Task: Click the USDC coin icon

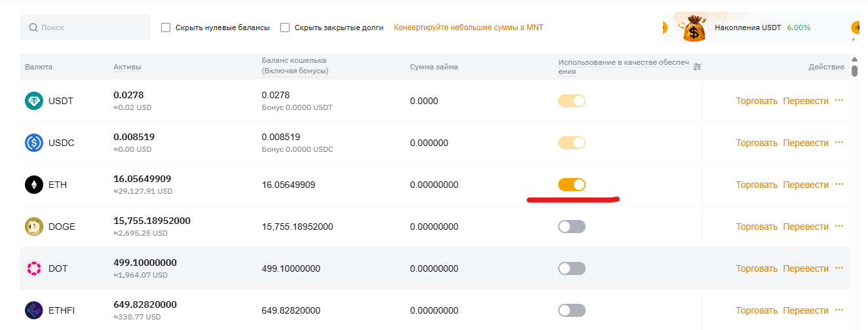Action: [x=34, y=143]
